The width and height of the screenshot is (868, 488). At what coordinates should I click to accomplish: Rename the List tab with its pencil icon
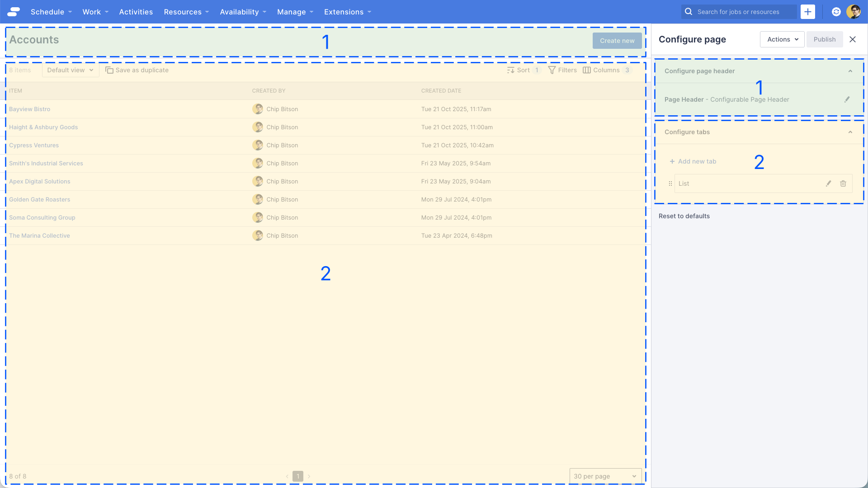(828, 183)
